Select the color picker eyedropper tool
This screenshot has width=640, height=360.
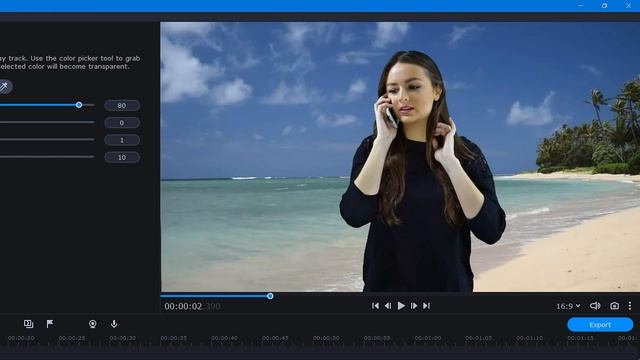click(x=4, y=87)
